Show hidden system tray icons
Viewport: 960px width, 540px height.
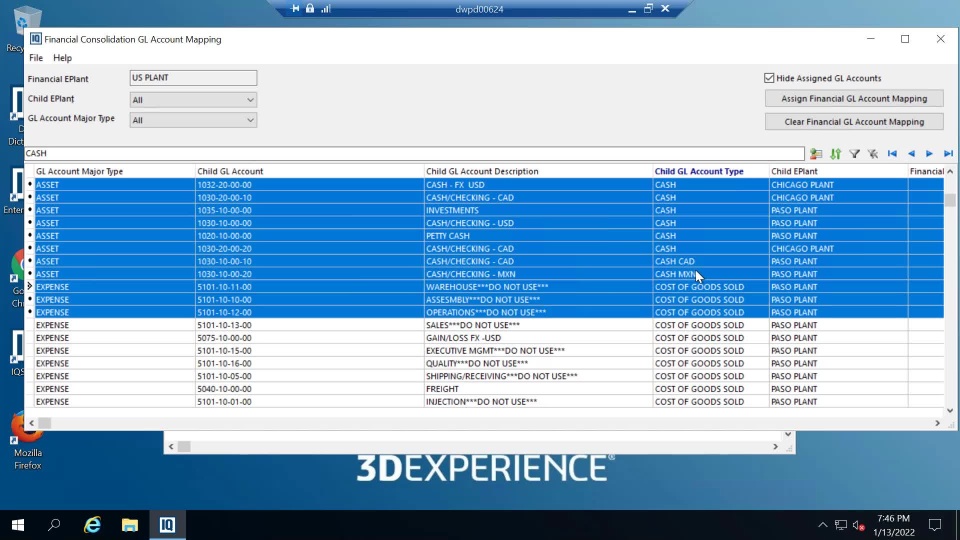[x=822, y=525]
